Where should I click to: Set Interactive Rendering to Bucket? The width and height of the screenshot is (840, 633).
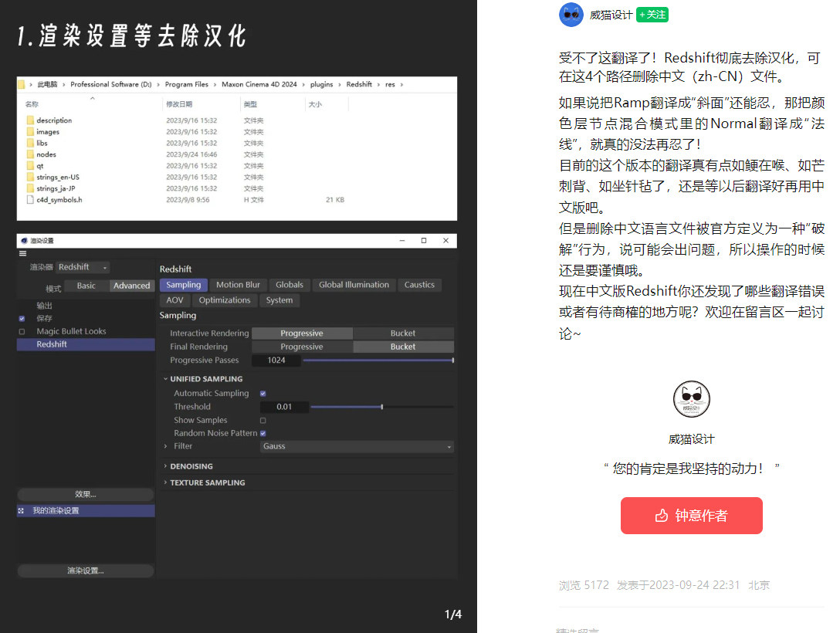coord(403,333)
